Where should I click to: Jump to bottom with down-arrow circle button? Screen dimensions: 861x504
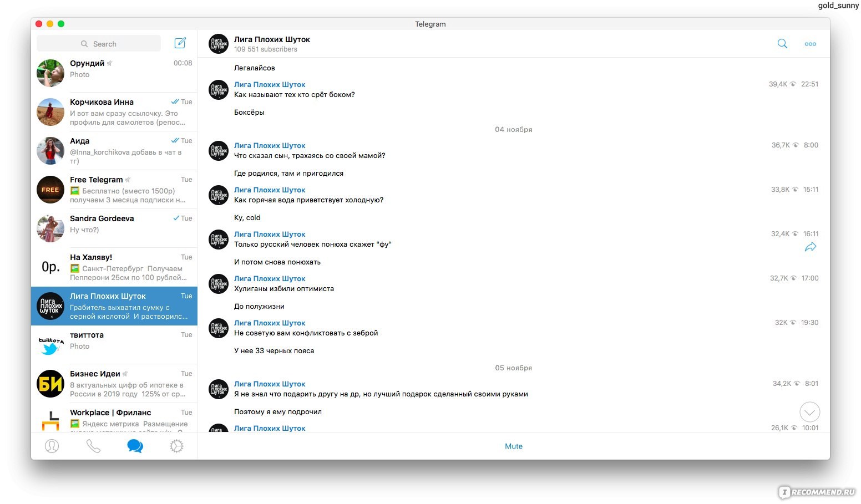click(x=809, y=412)
